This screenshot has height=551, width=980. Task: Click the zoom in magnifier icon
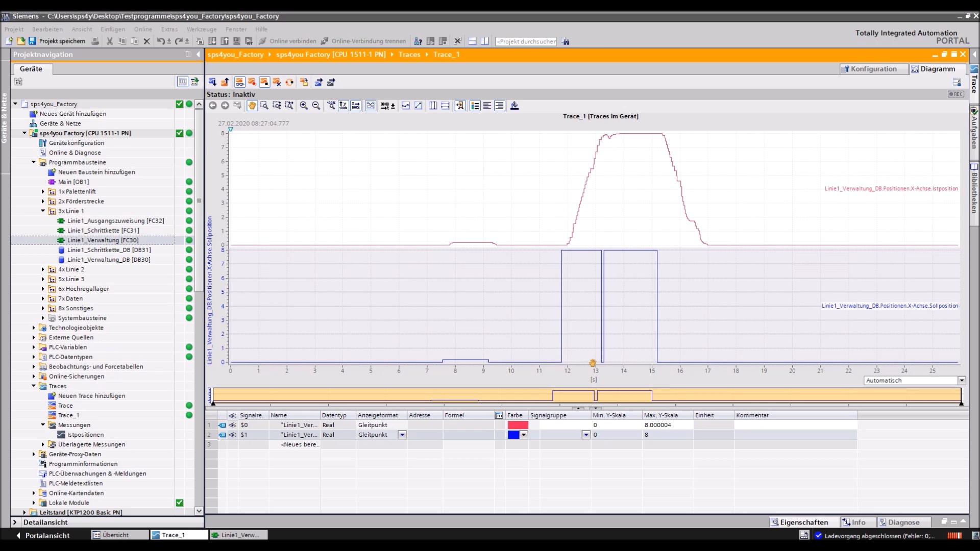pos(304,106)
